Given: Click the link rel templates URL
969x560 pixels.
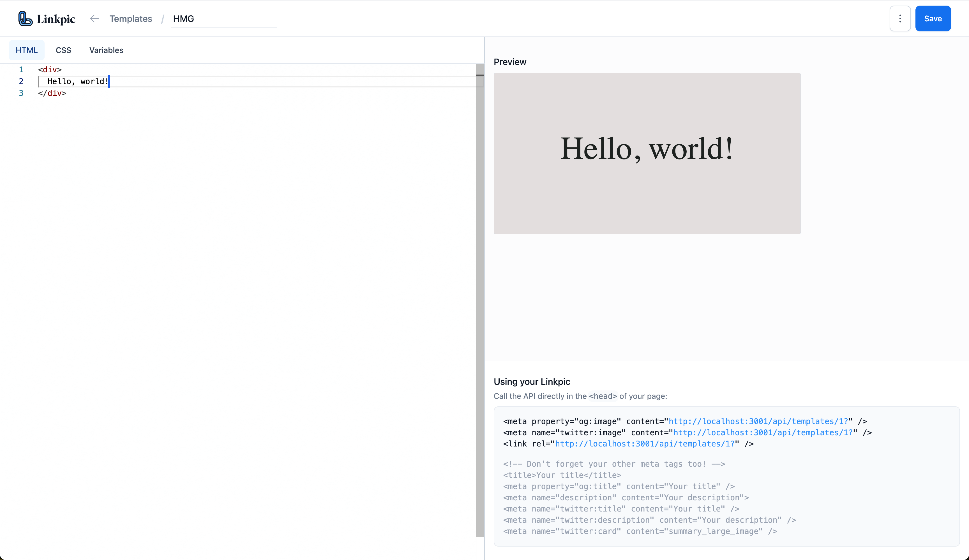Looking at the screenshot, I should (x=644, y=443).
